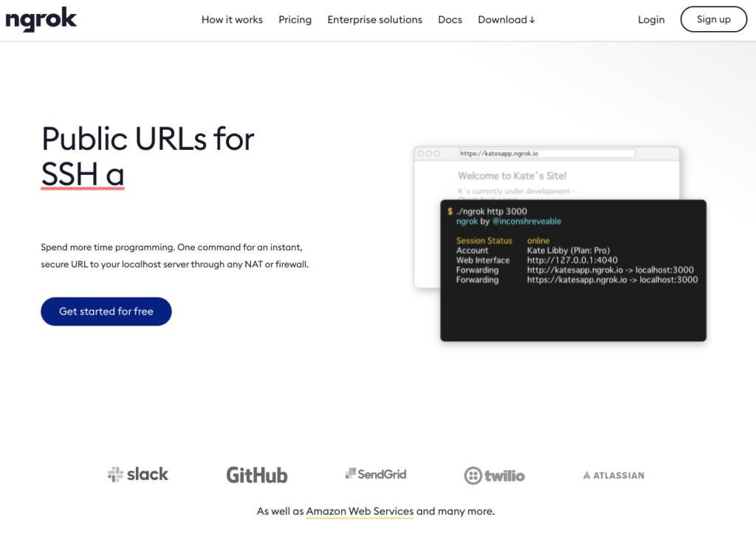Open Enterprise solutions page

(374, 20)
